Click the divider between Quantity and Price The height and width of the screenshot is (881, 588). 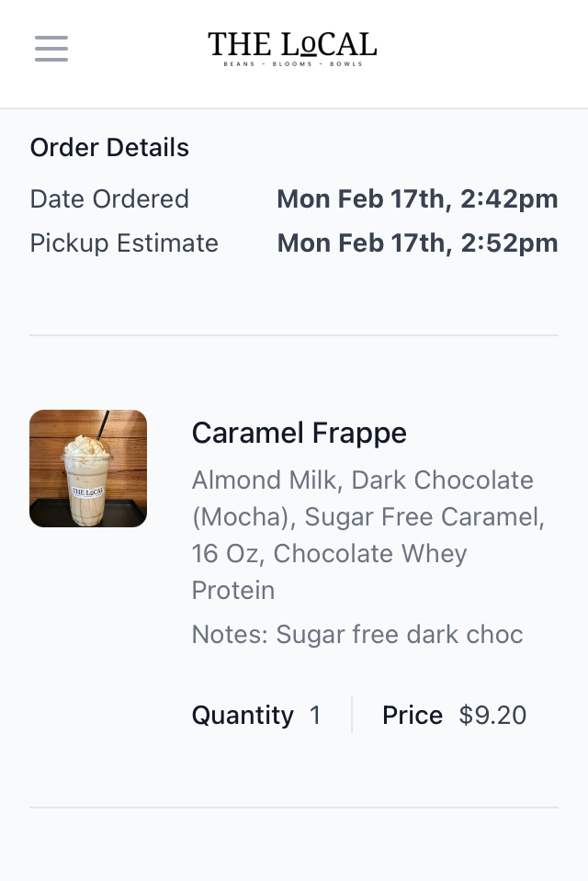point(352,715)
